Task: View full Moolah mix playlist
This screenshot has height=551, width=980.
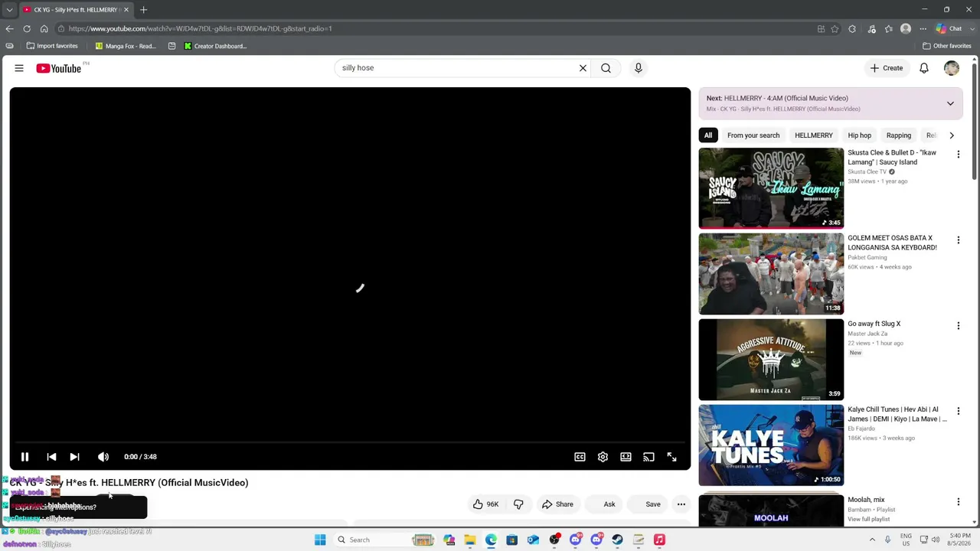Action: tap(868, 519)
